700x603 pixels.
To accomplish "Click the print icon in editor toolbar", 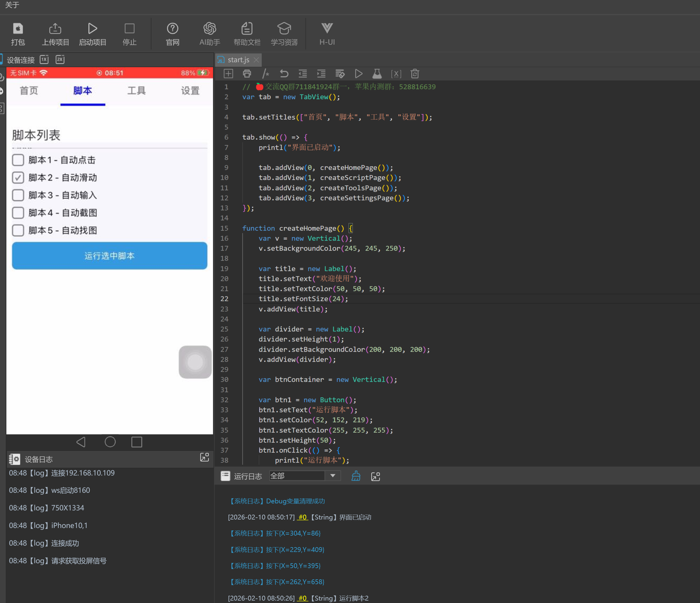I will [x=247, y=73].
